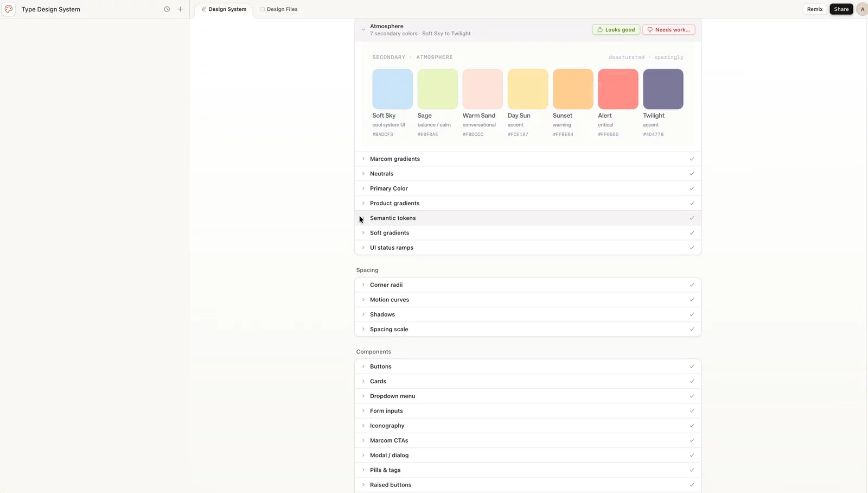Mark Atmosphere as Looks good
This screenshot has height=493, width=868.
616,30
